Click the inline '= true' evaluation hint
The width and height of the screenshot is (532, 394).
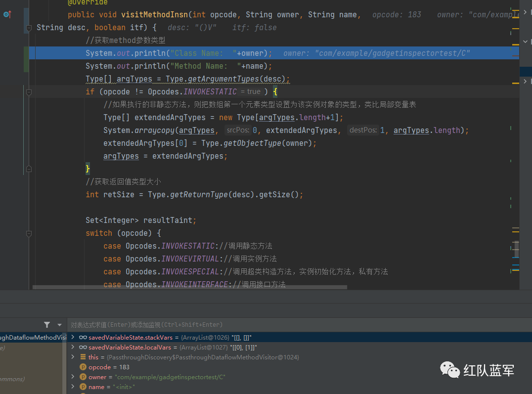251,91
